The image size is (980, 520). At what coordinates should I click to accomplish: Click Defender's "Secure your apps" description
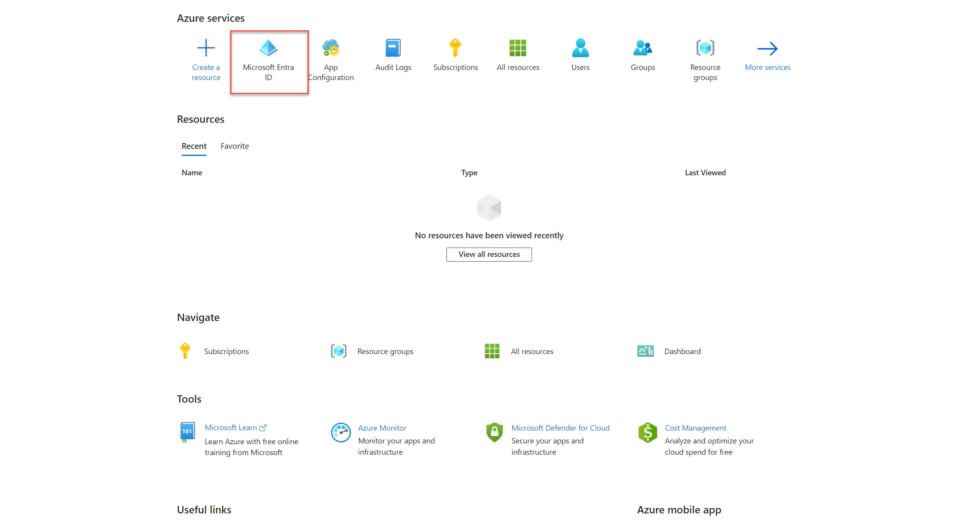coord(547,447)
